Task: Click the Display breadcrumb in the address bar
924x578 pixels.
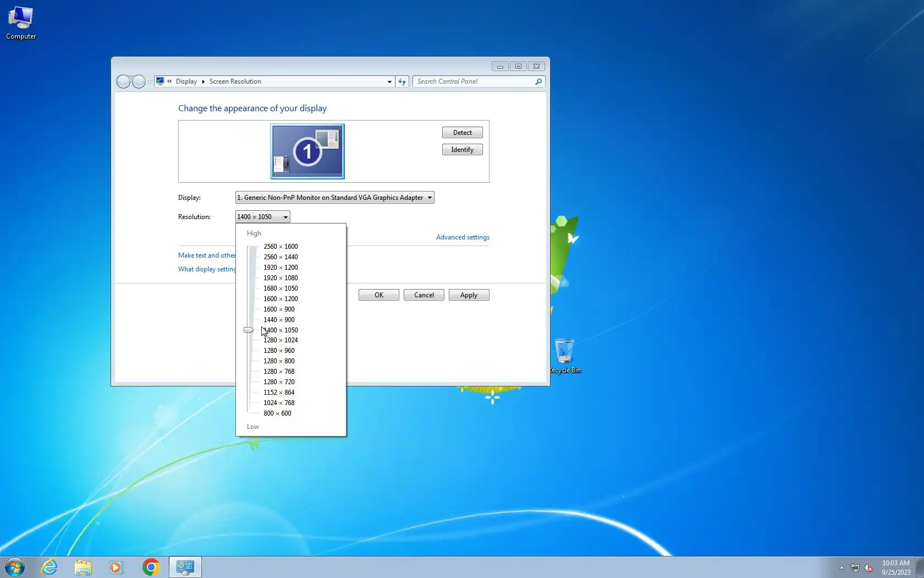Action: [186, 81]
